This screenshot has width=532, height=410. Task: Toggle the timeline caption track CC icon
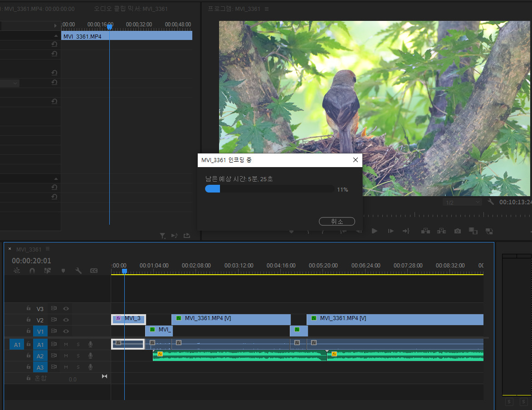coord(94,271)
